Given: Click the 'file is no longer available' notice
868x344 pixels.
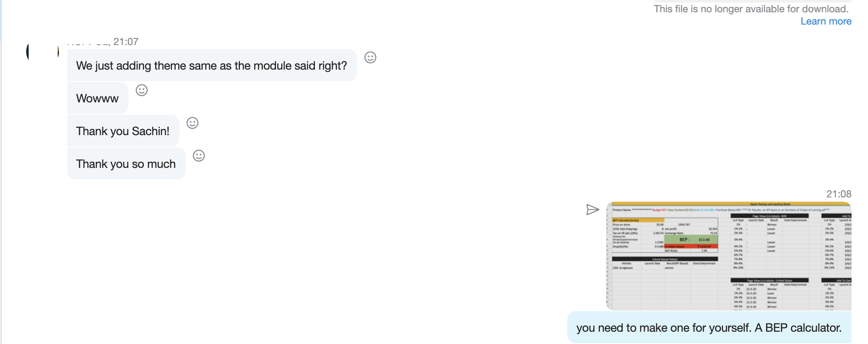Looking at the screenshot, I should pos(751,9).
